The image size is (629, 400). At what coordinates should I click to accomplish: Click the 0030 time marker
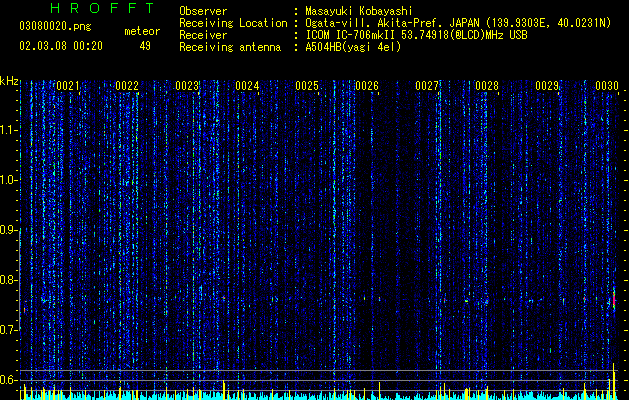[607, 86]
